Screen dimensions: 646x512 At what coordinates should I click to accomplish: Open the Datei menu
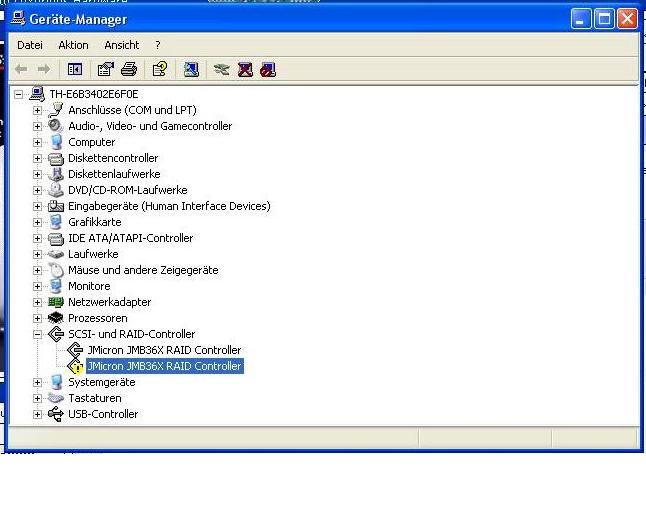click(30, 45)
